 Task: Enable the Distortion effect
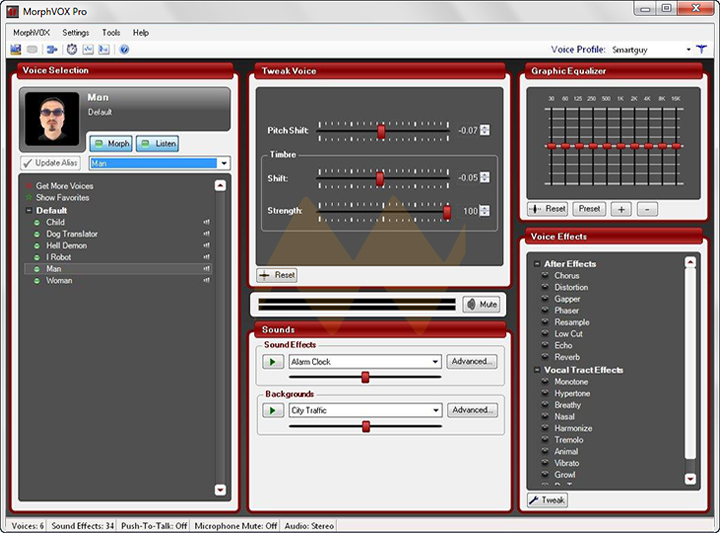(545, 287)
